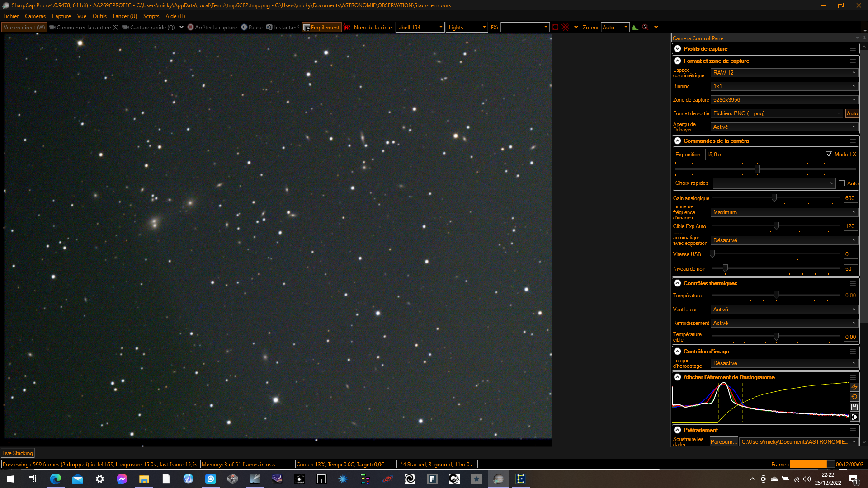Screen dimensions: 868x488
Task: Click the histogram auto-stretch lightning icon
Action: (854, 387)
